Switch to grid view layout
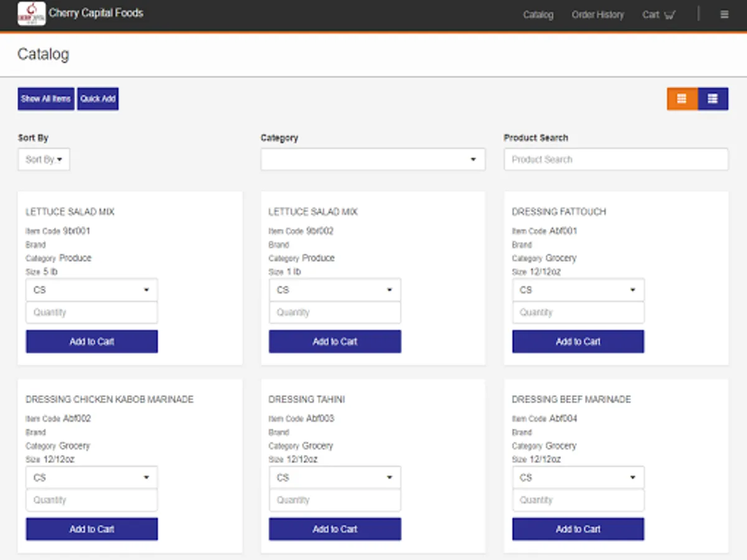Image resolution: width=747 pixels, height=560 pixels. [x=682, y=99]
